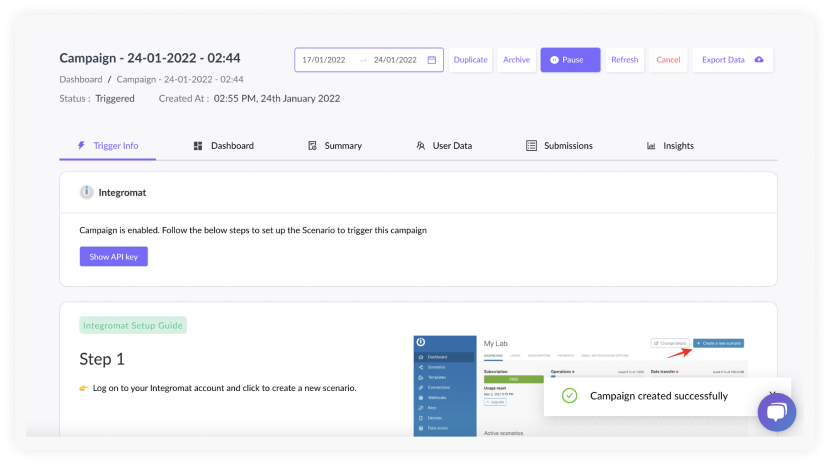Open the Summary tab

335,146
